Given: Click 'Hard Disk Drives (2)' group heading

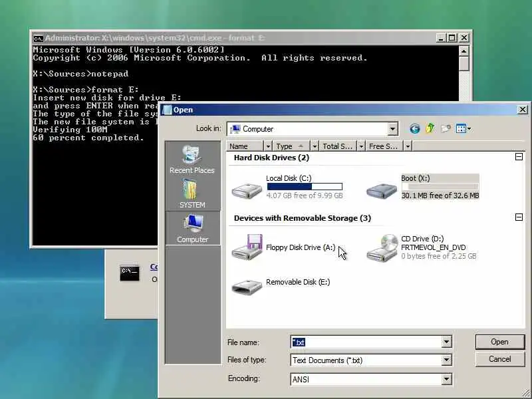Looking at the screenshot, I should pyautogui.click(x=271, y=158).
